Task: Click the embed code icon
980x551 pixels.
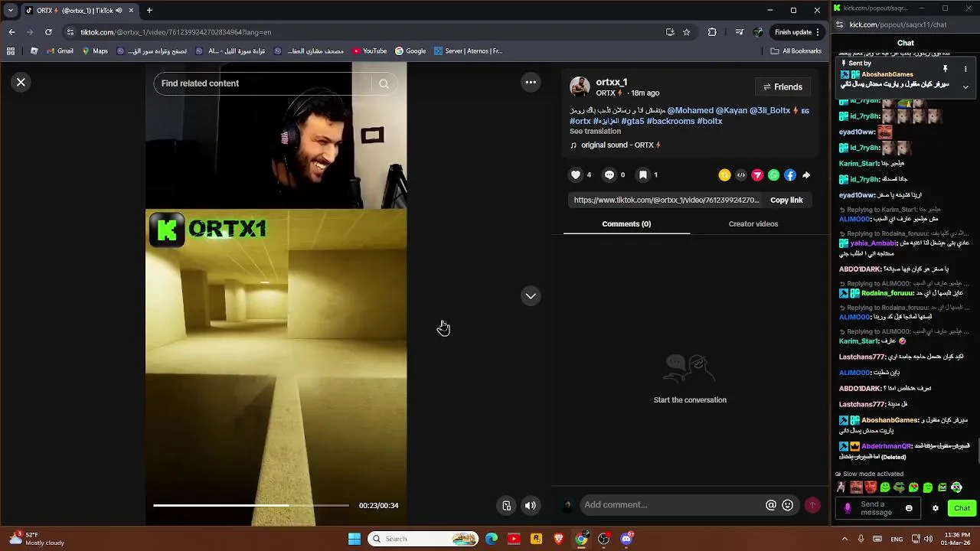Action: coord(741,175)
